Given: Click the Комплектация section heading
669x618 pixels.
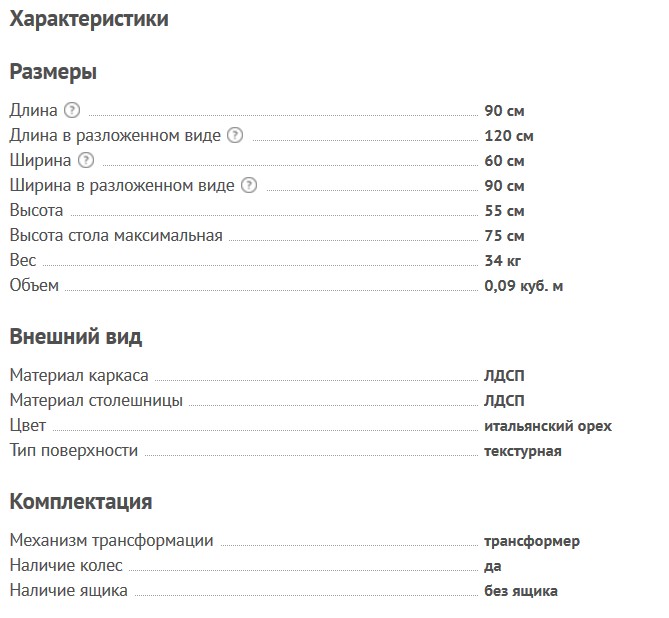Looking at the screenshot, I should pyautogui.click(x=81, y=502).
